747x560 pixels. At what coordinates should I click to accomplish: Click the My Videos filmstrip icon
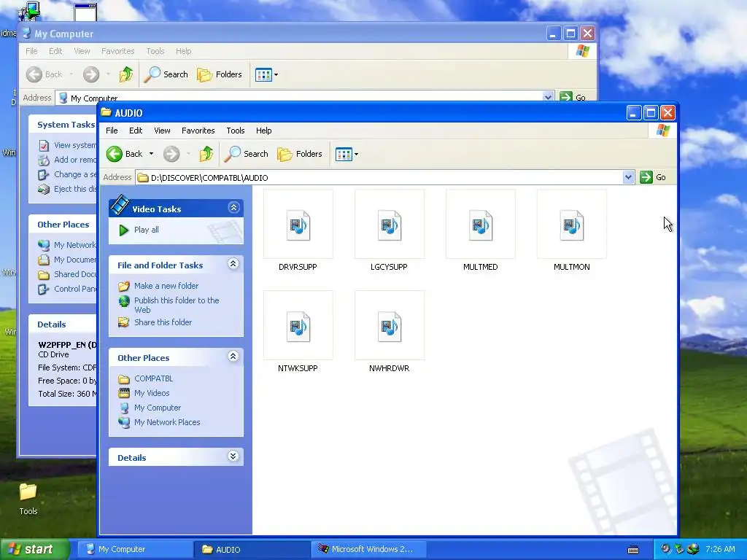pyautogui.click(x=124, y=393)
